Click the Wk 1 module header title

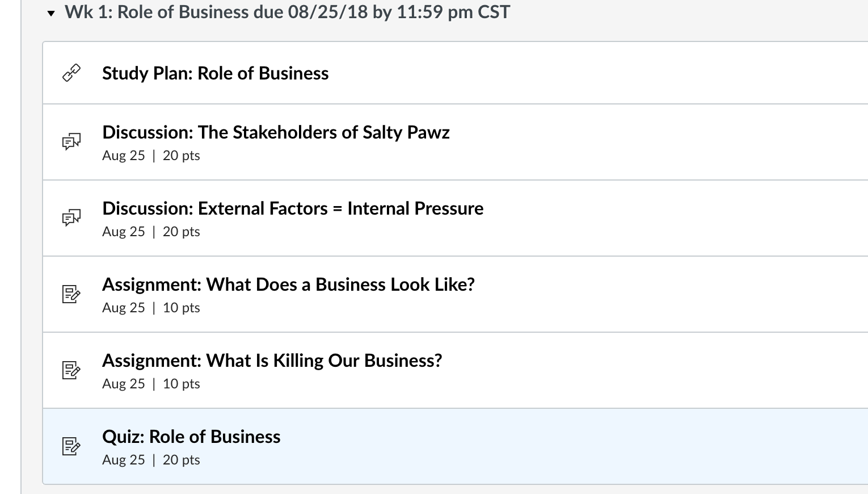pos(287,12)
